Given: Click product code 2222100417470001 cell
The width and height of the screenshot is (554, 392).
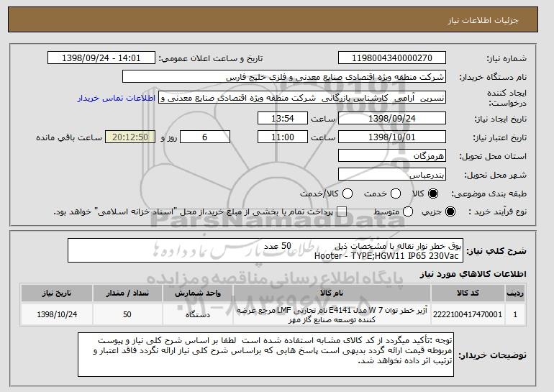Looking at the screenshot, I should pyautogui.click(x=468, y=314).
